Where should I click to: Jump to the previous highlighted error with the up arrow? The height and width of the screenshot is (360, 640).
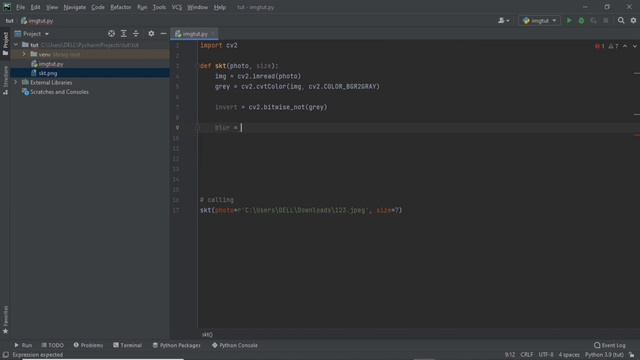pyautogui.click(x=625, y=46)
